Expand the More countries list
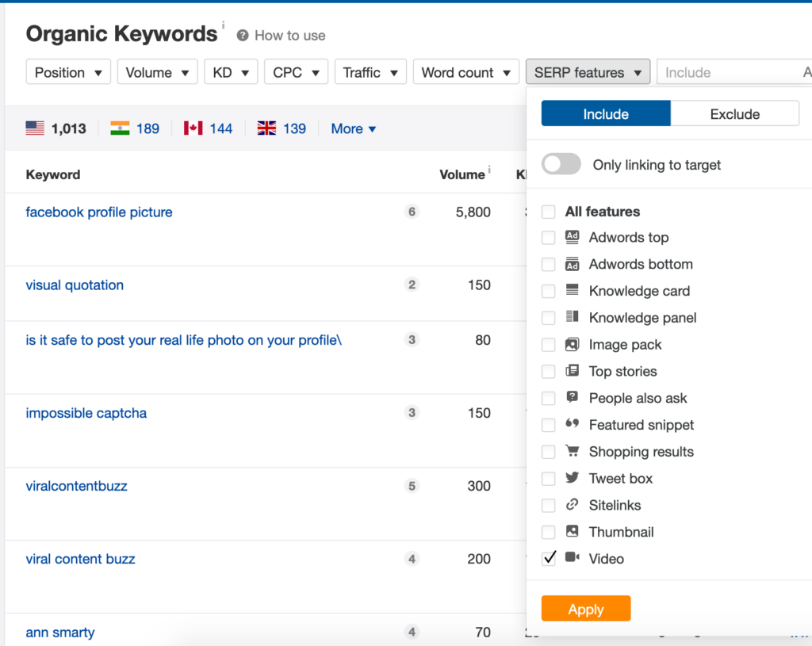The width and height of the screenshot is (812, 646). (352, 128)
